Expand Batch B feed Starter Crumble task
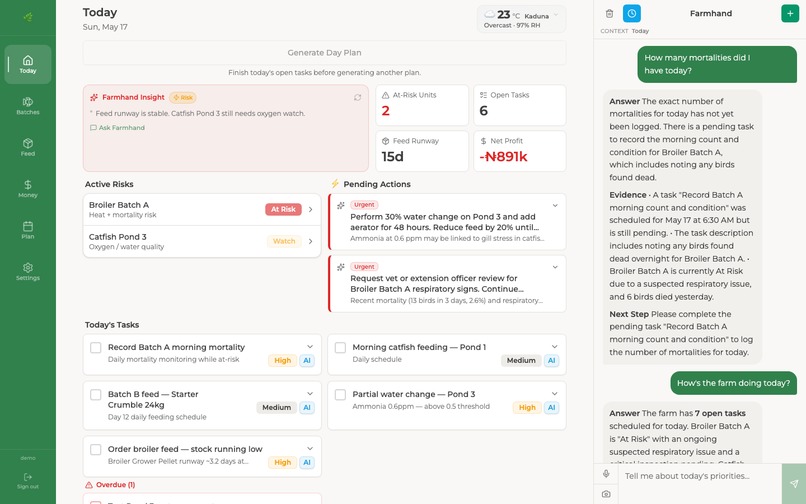The image size is (806, 504). coord(310,393)
